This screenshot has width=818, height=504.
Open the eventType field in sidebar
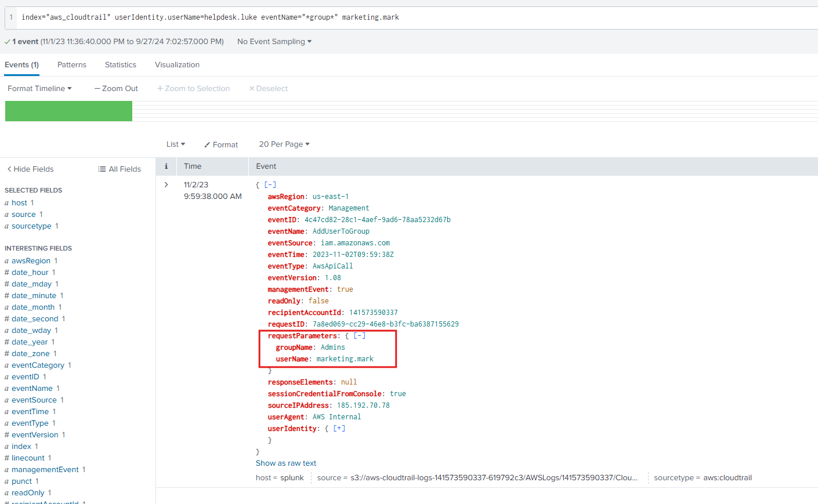point(30,423)
